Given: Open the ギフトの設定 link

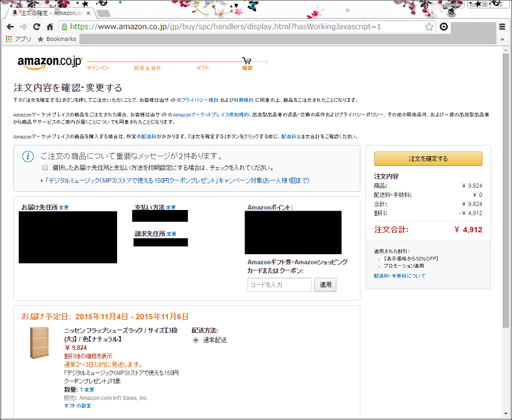Looking at the screenshot, I should [77, 406].
